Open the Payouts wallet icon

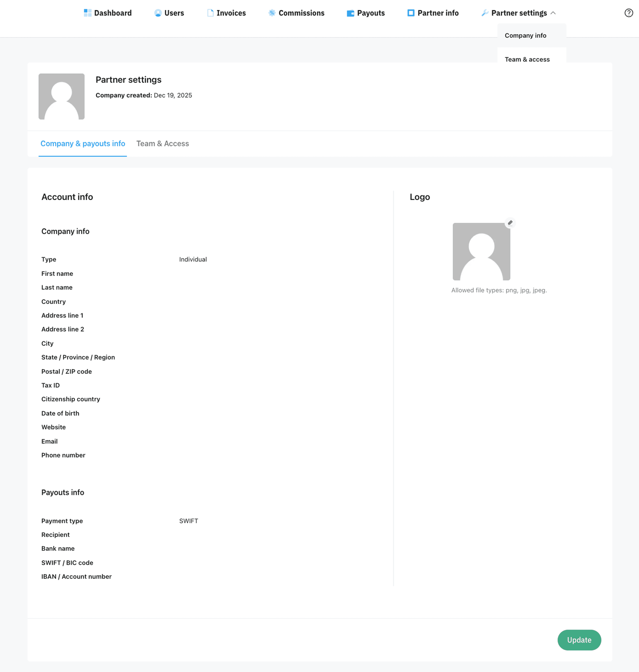tap(350, 13)
